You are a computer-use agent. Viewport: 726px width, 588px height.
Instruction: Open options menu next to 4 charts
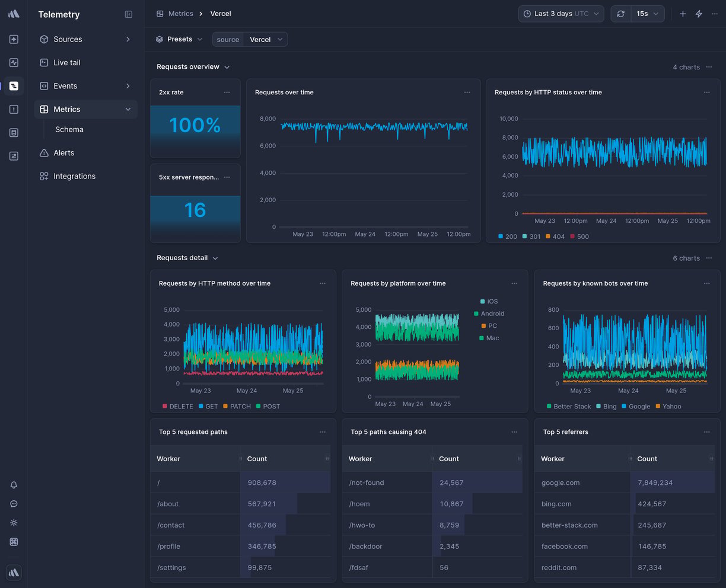tap(709, 67)
